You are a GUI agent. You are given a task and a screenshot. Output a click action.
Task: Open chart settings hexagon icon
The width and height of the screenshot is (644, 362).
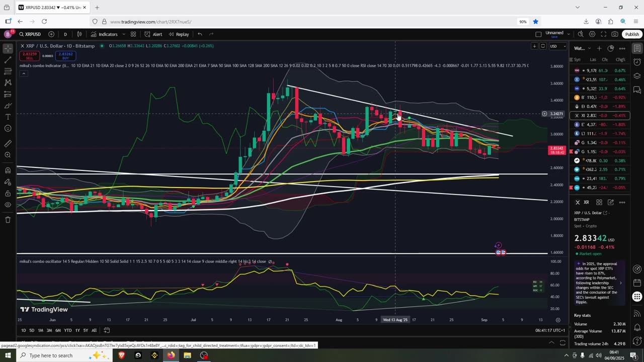(x=592, y=34)
